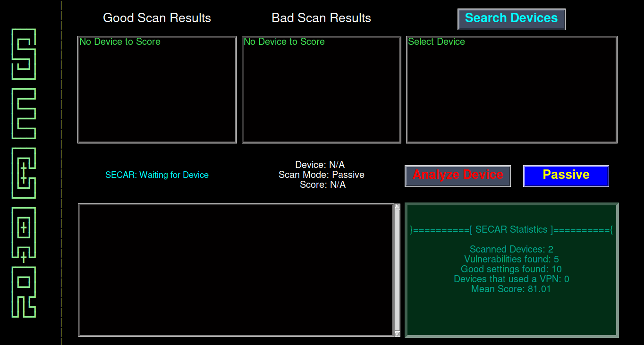Click the log scrollbar's down arrow

pos(397,334)
